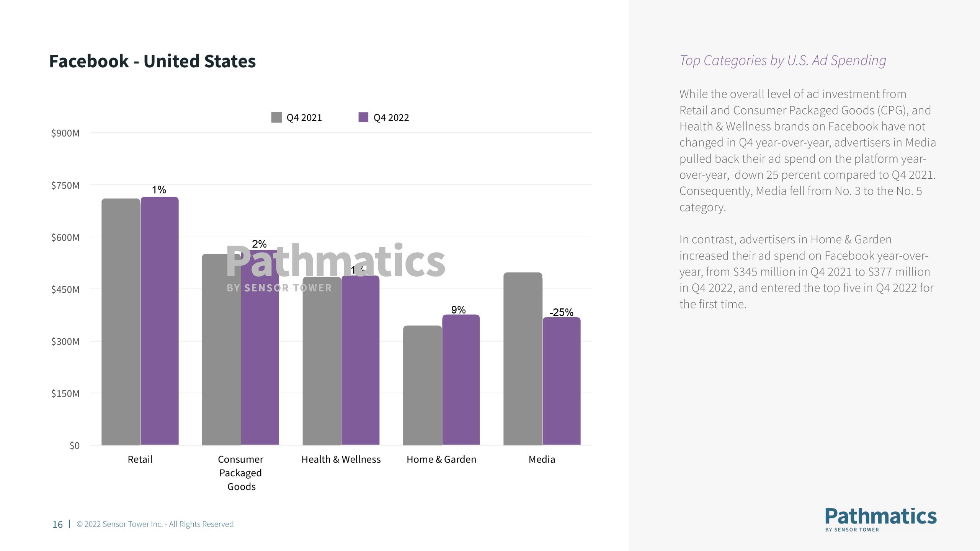Select the Home & Garden purple bar
980x551 pixels.
click(461, 380)
